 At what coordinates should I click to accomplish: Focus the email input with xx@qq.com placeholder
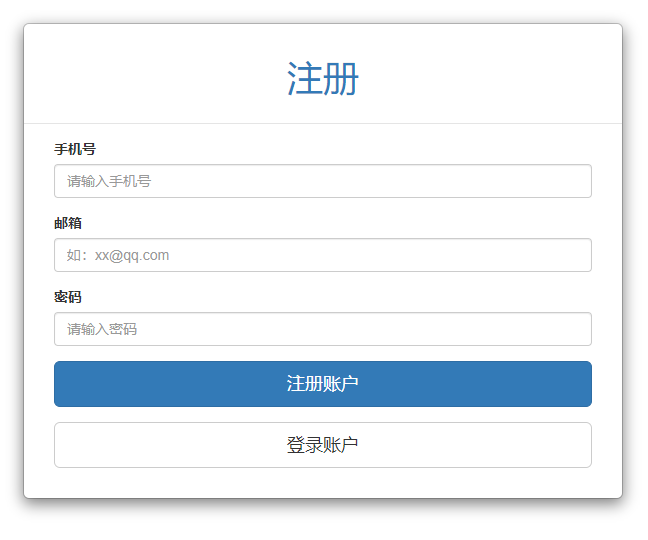pyautogui.click(x=323, y=255)
